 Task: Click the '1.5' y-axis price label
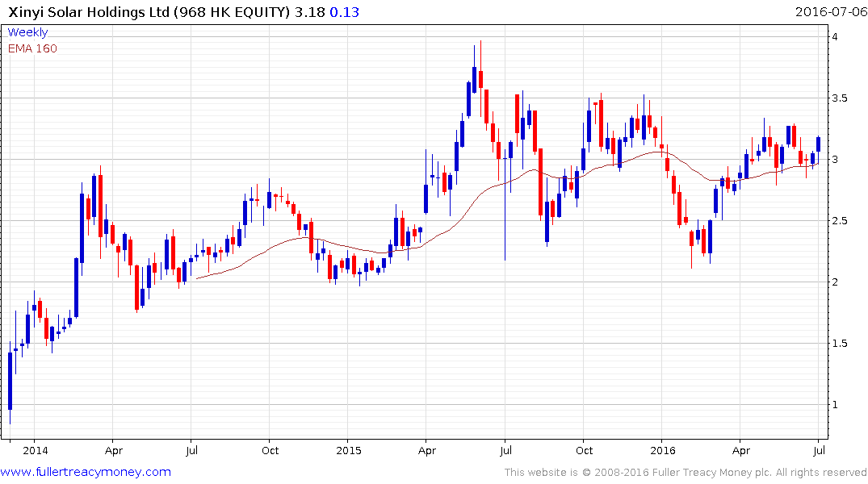tap(840, 344)
